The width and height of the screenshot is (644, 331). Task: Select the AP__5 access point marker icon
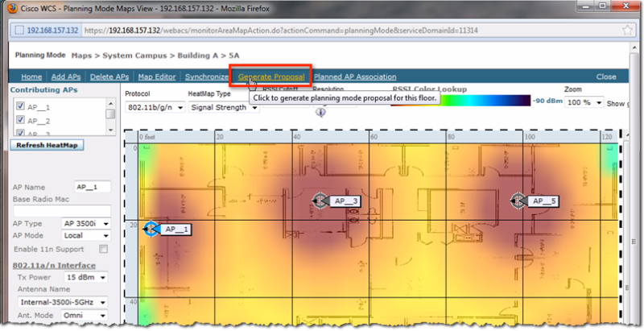[518, 201]
